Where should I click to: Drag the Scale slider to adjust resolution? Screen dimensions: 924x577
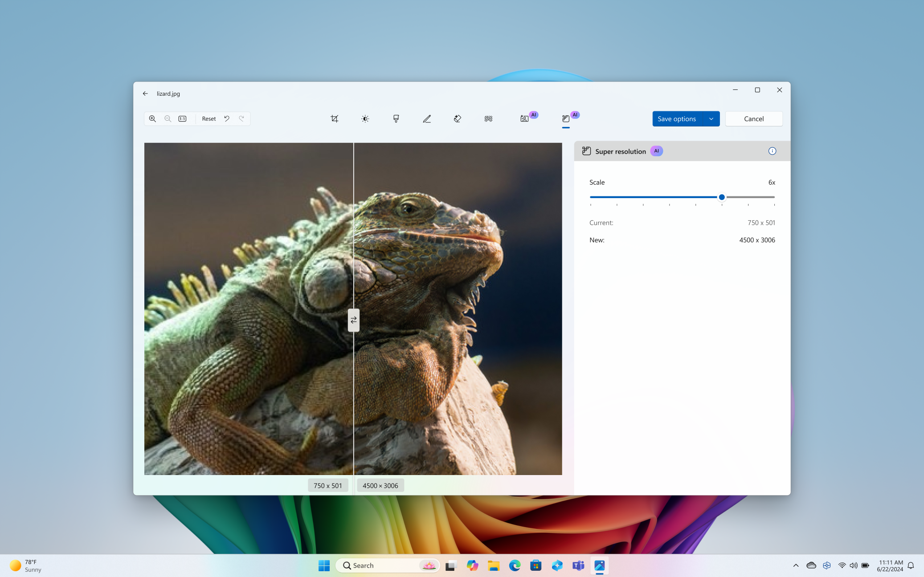coord(722,197)
